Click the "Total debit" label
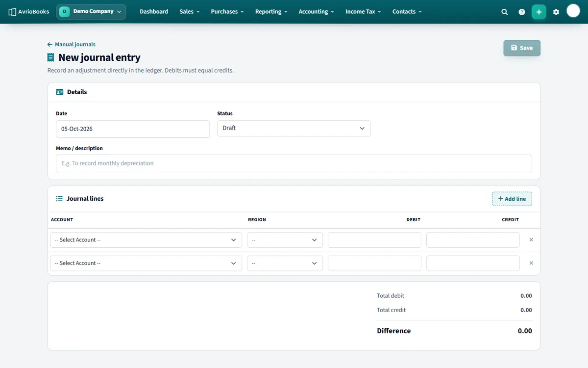This screenshot has width=588, height=368. coord(391,296)
